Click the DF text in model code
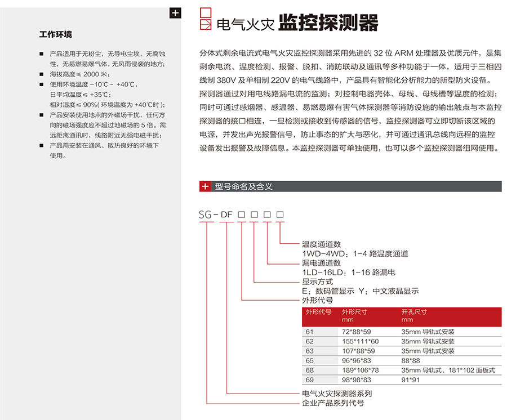Image resolution: width=507 pixels, height=420 pixels. (x=226, y=215)
